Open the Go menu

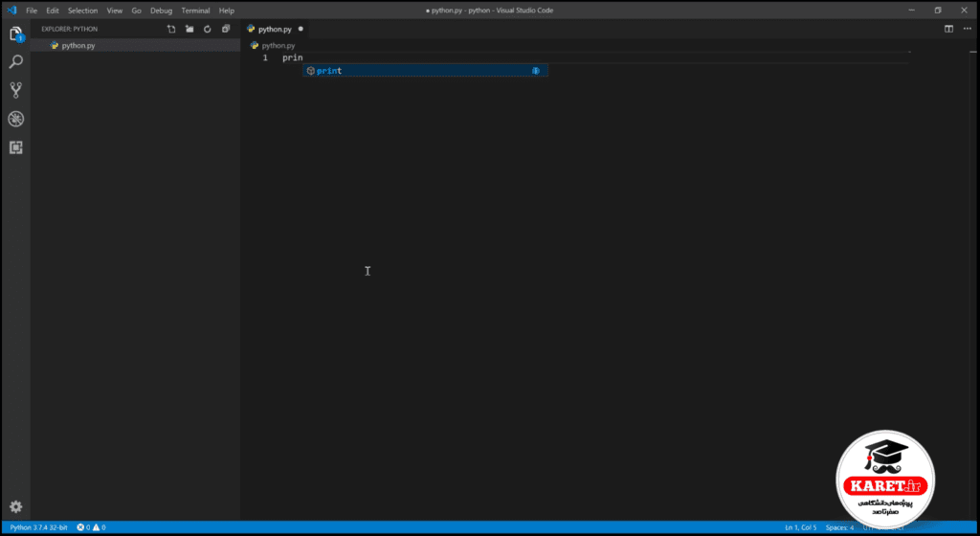click(136, 11)
